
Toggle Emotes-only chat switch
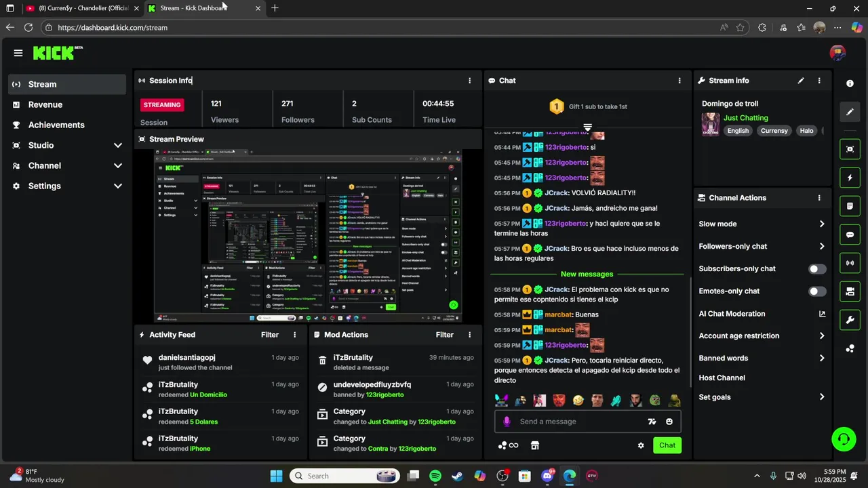(817, 291)
